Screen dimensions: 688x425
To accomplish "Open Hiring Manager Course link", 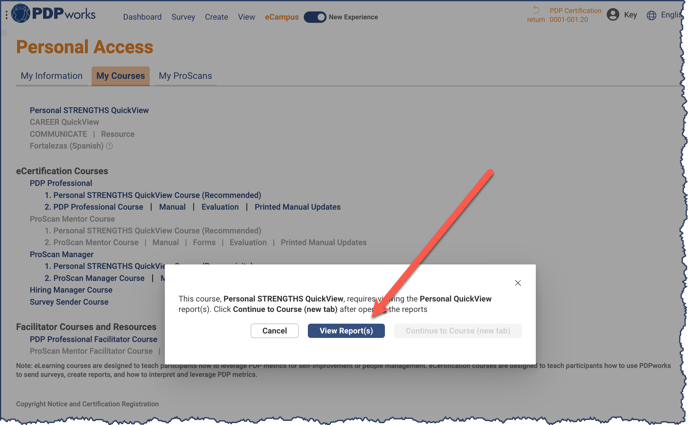I will 71,290.
